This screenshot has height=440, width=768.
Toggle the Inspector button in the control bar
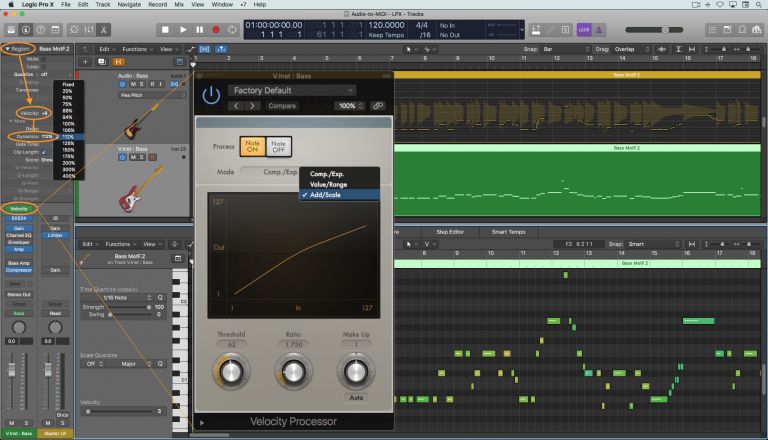click(x=26, y=30)
